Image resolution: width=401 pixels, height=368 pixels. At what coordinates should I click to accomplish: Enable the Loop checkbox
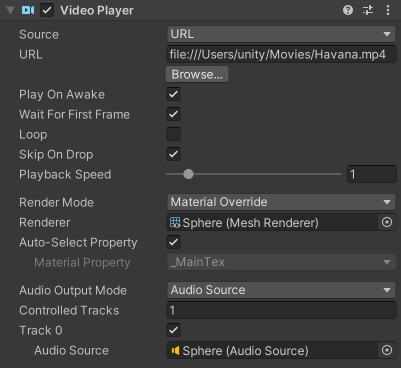tap(173, 134)
